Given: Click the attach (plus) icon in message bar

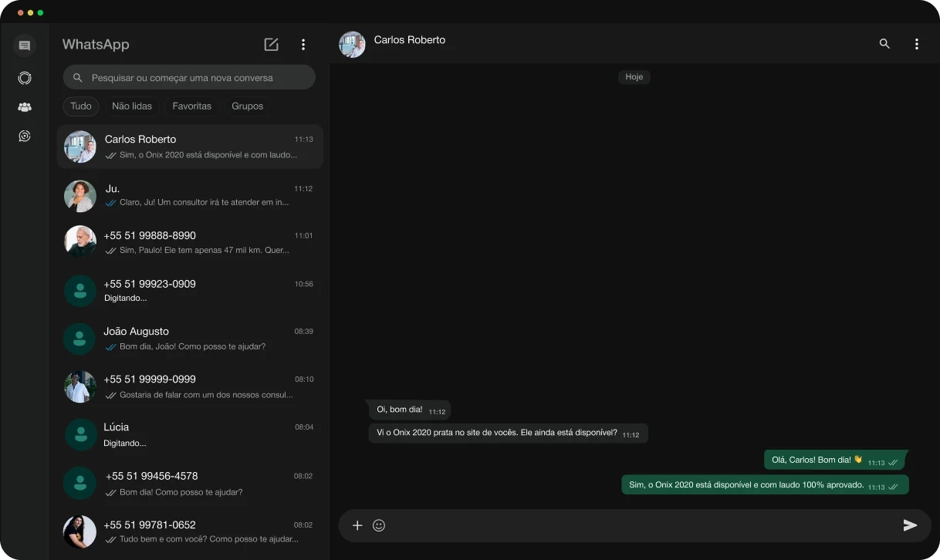Looking at the screenshot, I should (357, 525).
